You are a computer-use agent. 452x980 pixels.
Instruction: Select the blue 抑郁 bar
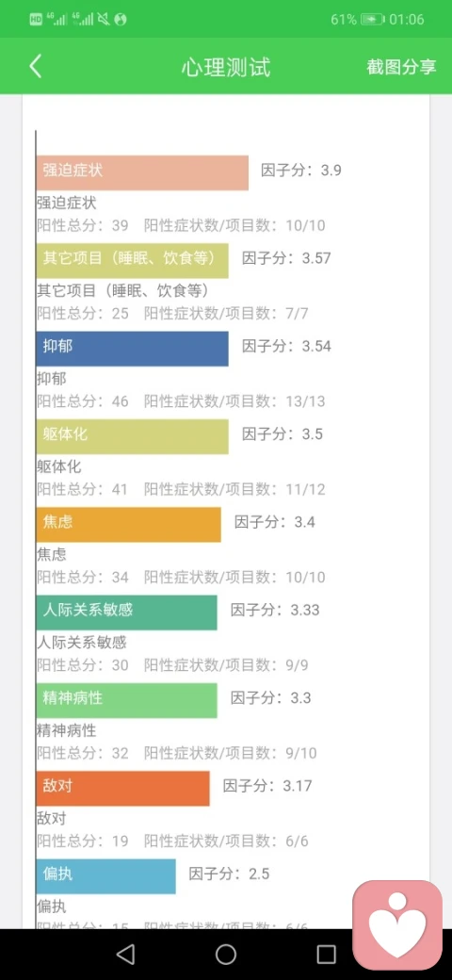(x=133, y=349)
